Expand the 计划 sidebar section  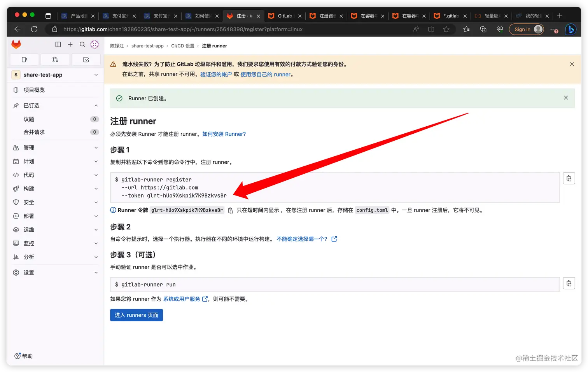55,161
